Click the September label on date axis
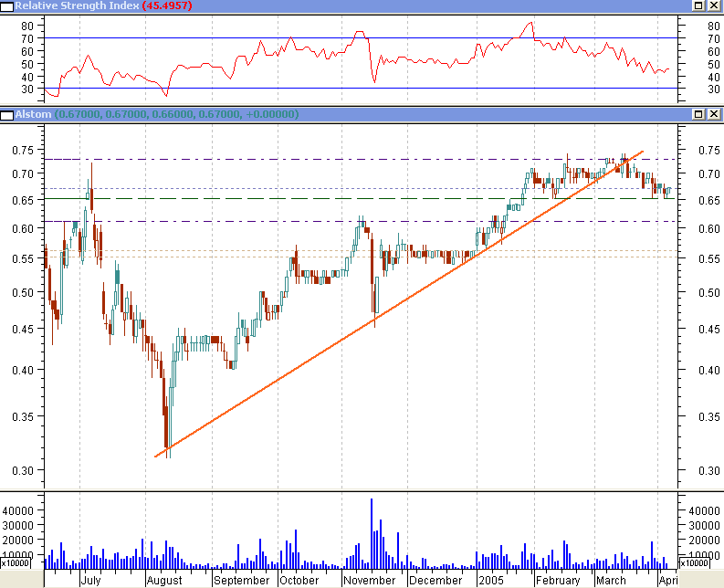The height and width of the screenshot is (588, 724). pyautogui.click(x=242, y=580)
